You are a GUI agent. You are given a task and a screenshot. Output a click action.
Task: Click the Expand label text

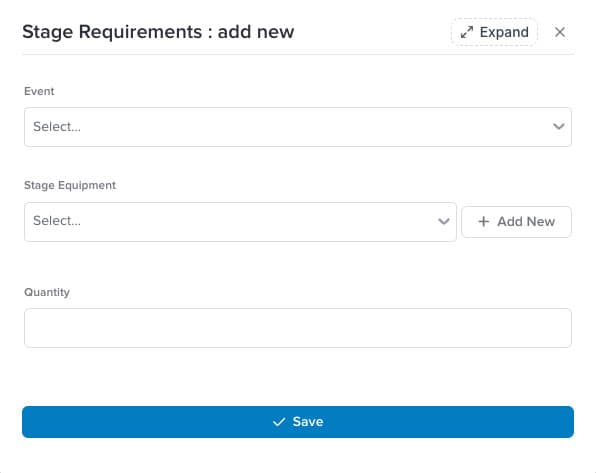504,33
